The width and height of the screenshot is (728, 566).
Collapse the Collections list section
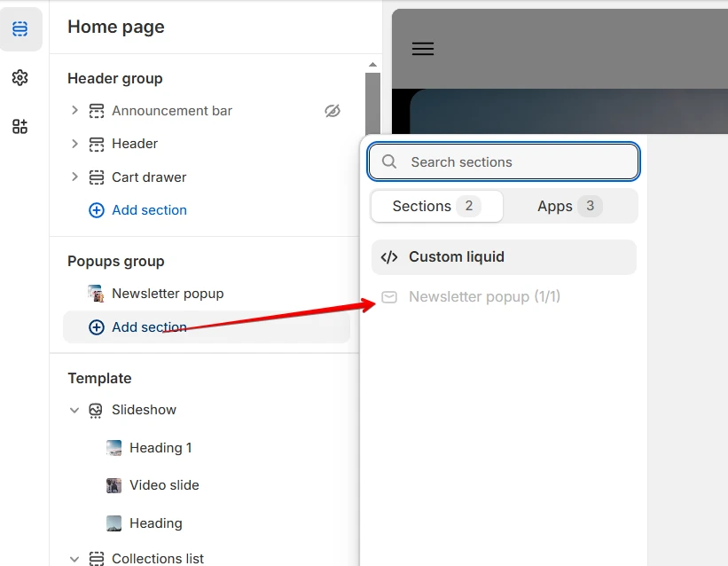point(74,559)
